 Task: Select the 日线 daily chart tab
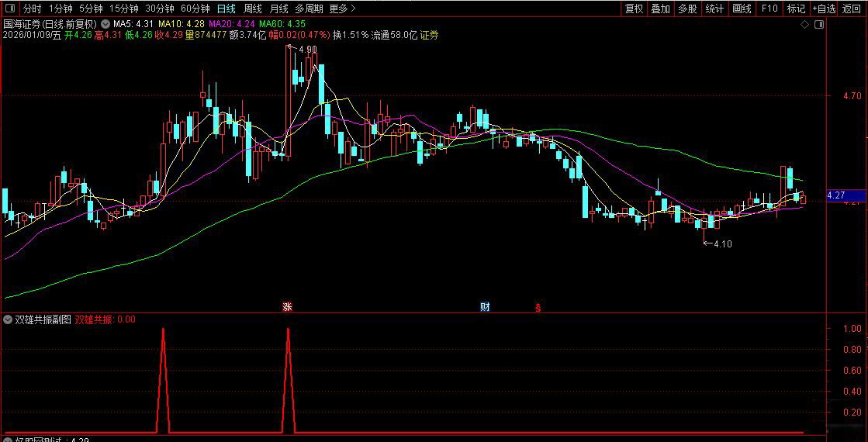(227, 9)
